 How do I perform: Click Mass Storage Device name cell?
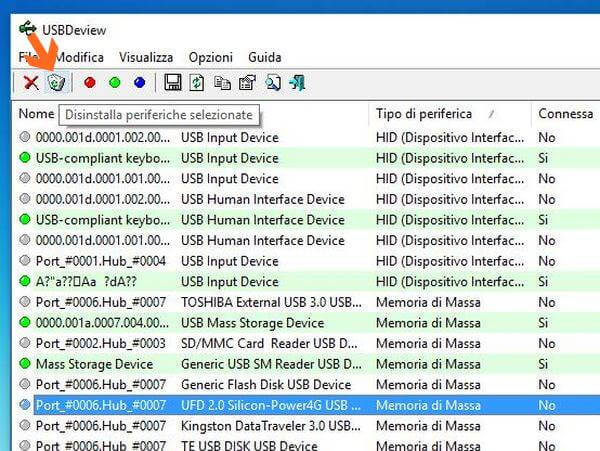click(94, 364)
